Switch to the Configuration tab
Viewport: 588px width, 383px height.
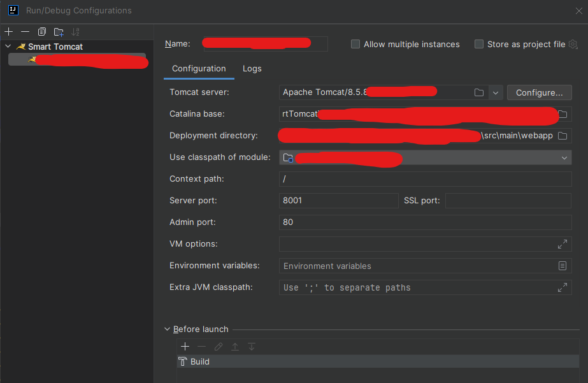pos(199,69)
